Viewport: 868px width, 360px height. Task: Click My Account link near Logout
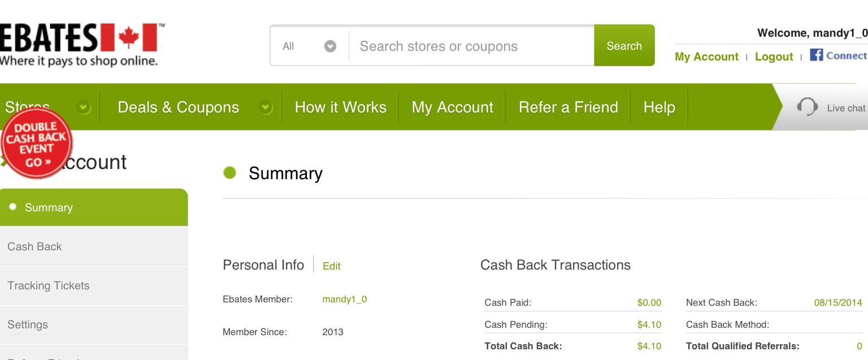(706, 57)
